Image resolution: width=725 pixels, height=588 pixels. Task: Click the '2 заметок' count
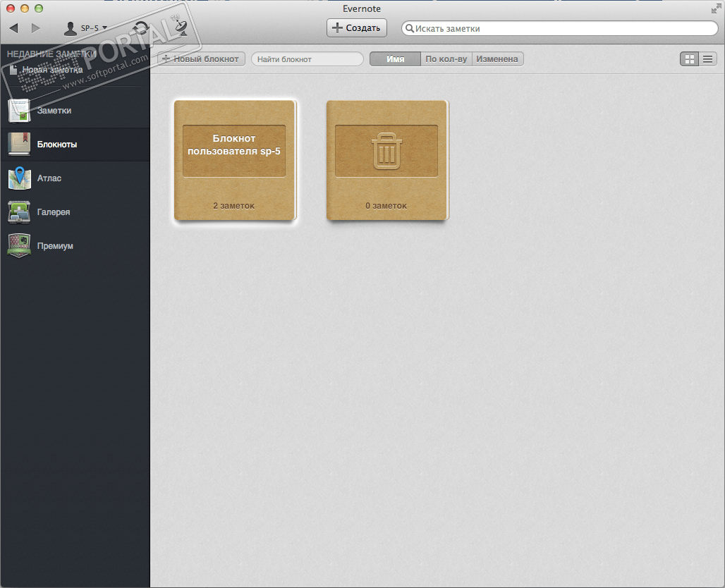coord(234,206)
